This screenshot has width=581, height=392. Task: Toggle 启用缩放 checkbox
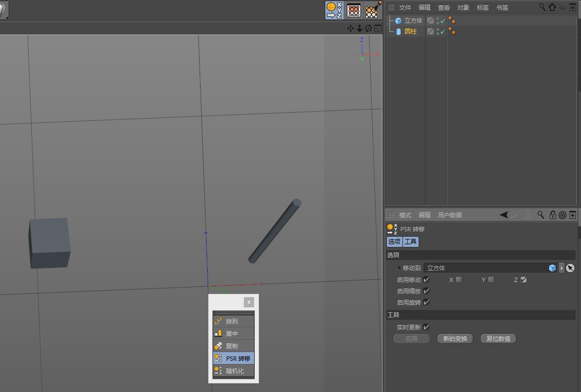pyautogui.click(x=426, y=291)
